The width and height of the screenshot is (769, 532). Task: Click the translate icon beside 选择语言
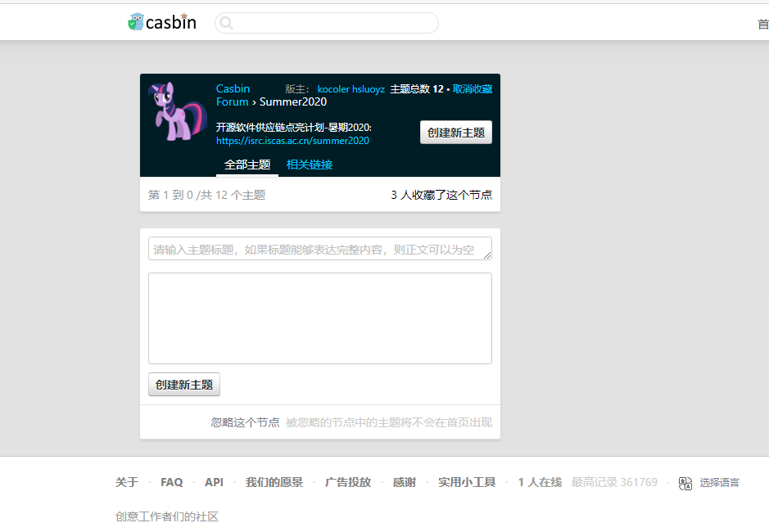click(x=685, y=483)
